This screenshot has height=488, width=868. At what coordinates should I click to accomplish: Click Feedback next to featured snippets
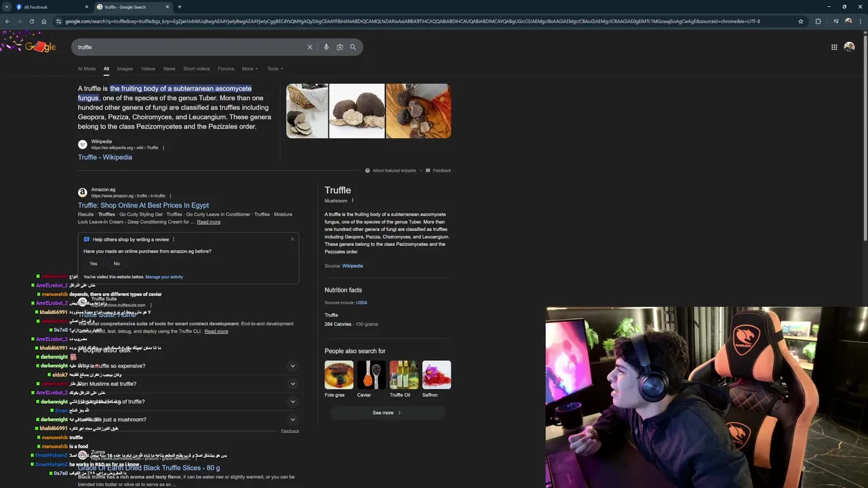(x=438, y=171)
